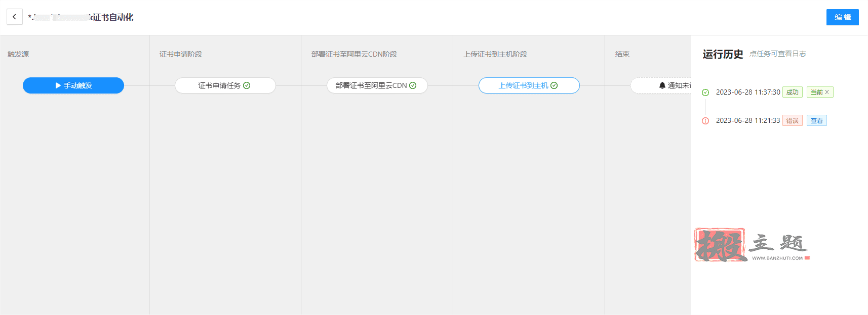Viewport: 868px width, 315px height.
Task: Close the 当前 tag via its X
Action: coord(827,92)
